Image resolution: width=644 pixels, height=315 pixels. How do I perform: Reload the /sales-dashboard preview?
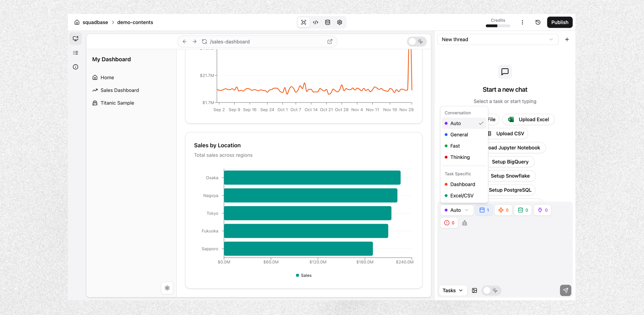click(x=204, y=42)
